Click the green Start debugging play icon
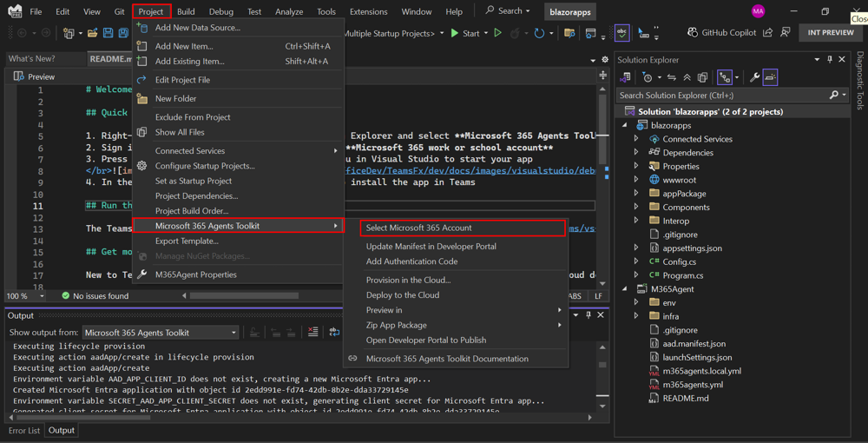The image size is (868, 443). 455,33
